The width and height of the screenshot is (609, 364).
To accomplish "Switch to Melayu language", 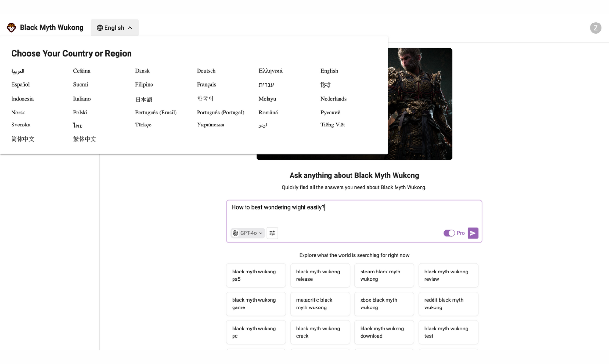I will 268,99.
